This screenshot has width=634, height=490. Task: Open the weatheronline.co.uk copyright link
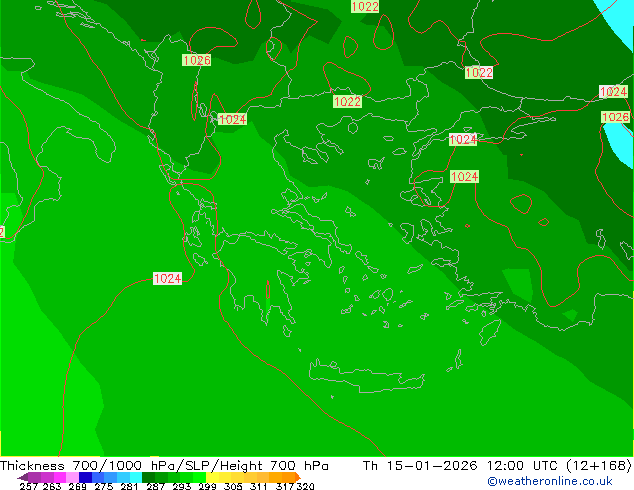(x=550, y=481)
